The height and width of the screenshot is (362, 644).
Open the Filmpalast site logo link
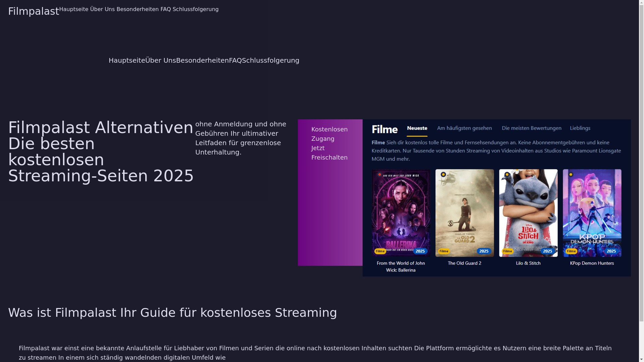34,11
